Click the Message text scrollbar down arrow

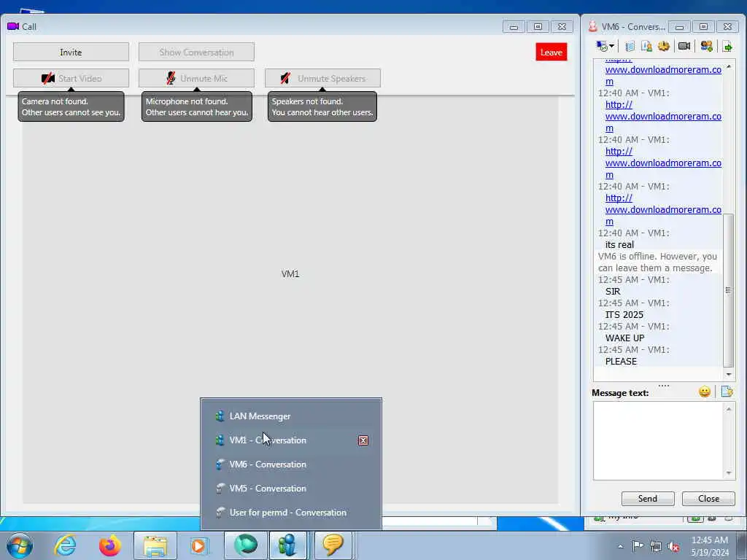pos(729,472)
